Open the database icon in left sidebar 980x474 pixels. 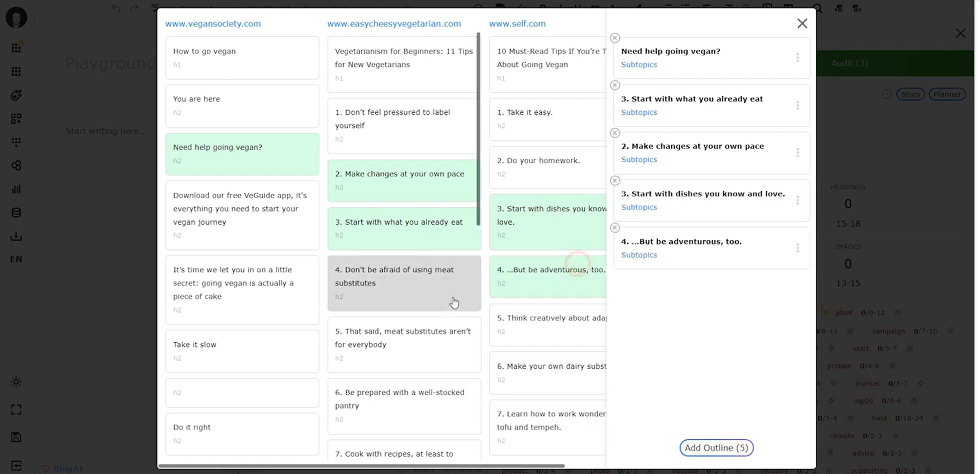(x=16, y=212)
